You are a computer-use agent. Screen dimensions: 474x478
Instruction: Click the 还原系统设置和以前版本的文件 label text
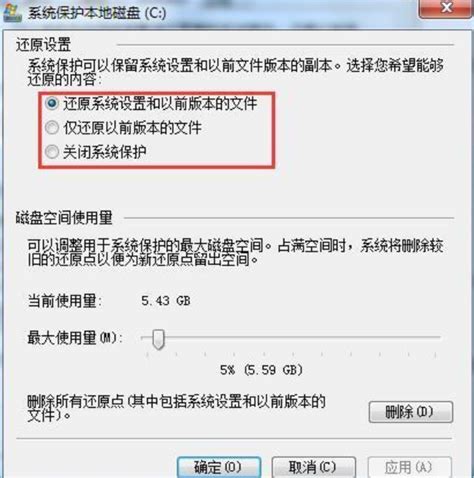[x=160, y=103]
